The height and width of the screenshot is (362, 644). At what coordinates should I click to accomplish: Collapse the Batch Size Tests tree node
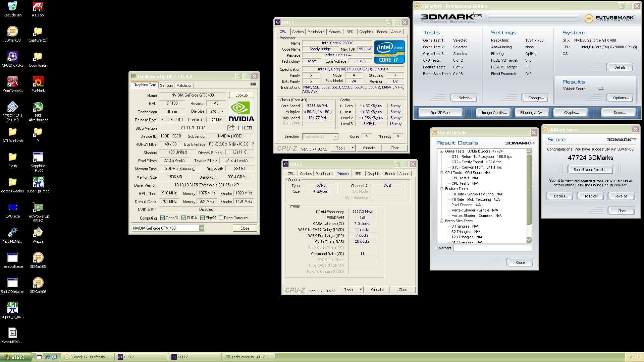(x=442, y=221)
